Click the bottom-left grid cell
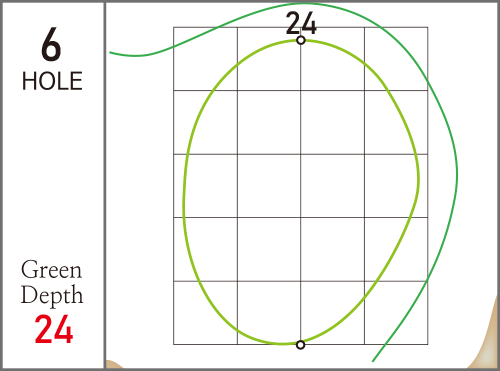This screenshot has width=500, height=371. click(x=205, y=313)
